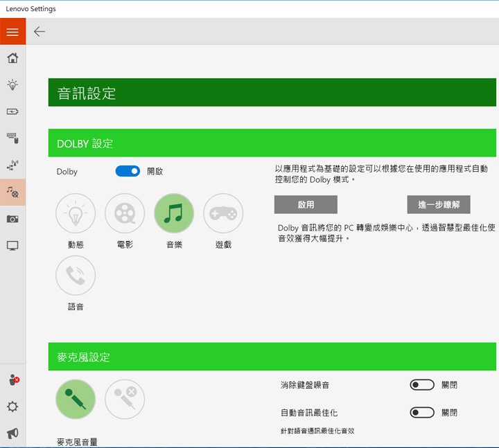Open the display settings sidebar icon
Screen dimensions: 499x448
(12, 246)
